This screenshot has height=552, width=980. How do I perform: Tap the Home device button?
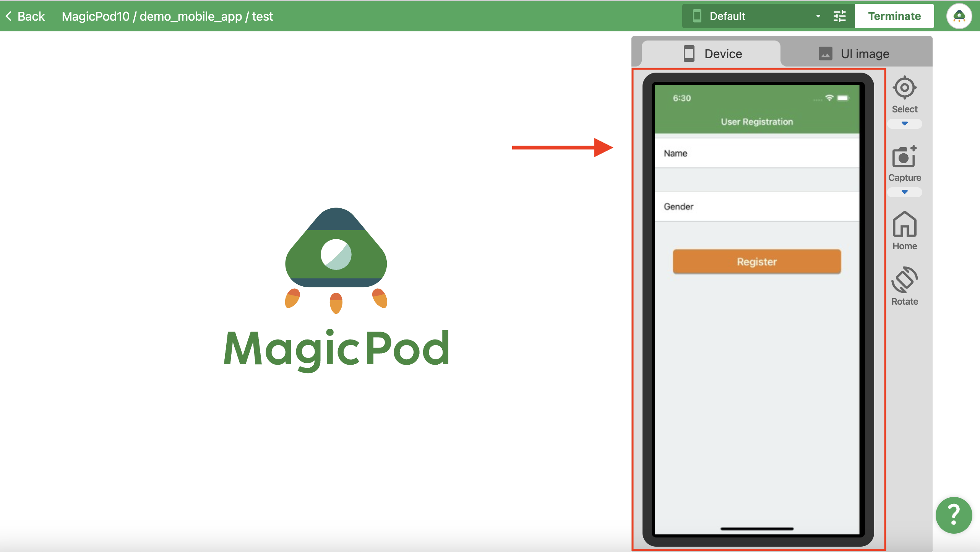(x=904, y=231)
